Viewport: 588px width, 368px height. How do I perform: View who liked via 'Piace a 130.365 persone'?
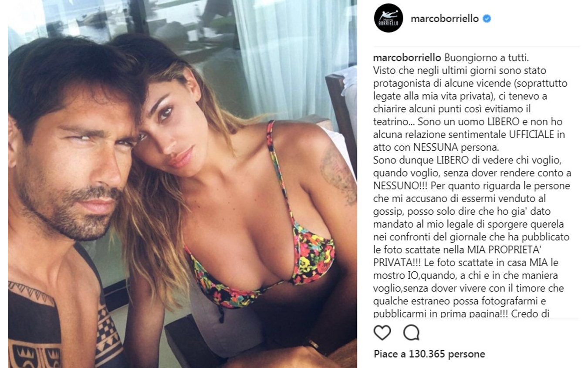(x=429, y=354)
